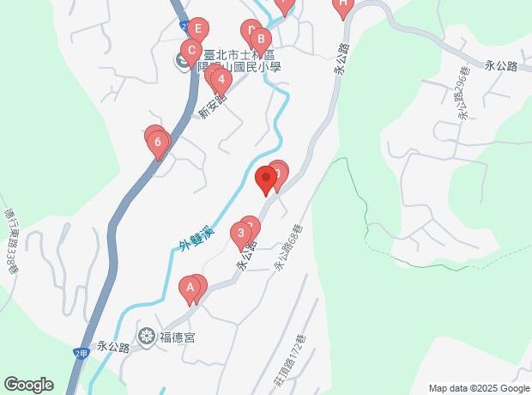Click the marker labeled D
Screen dimensions: 532x395
click(x=251, y=31)
